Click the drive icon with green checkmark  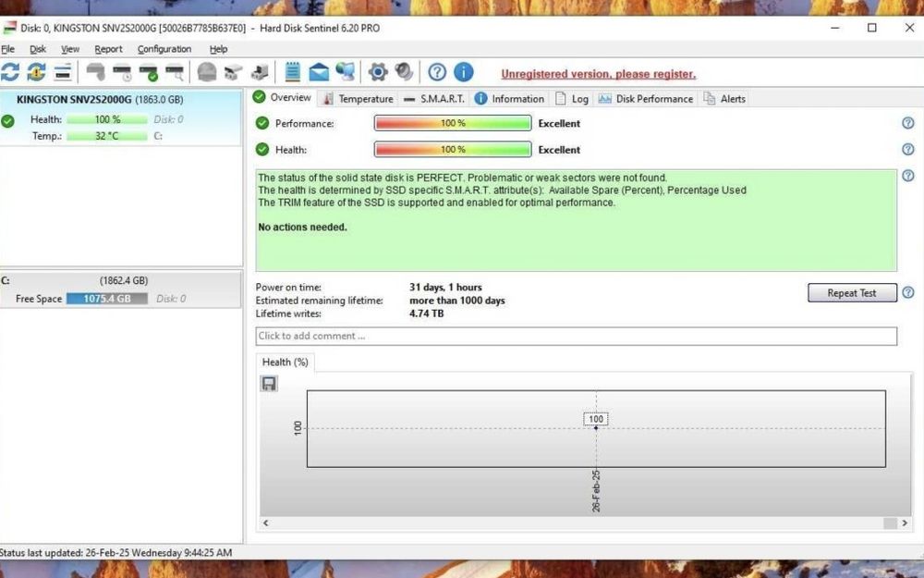point(149,72)
